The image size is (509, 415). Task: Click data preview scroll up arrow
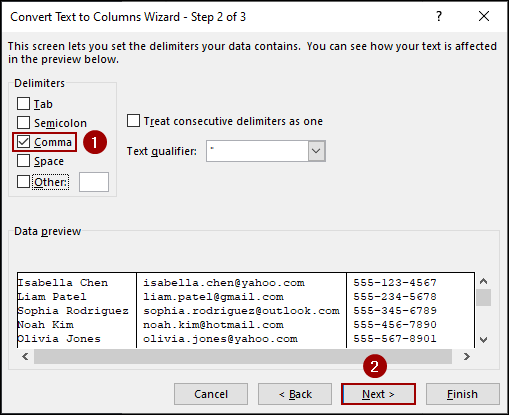(x=483, y=282)
